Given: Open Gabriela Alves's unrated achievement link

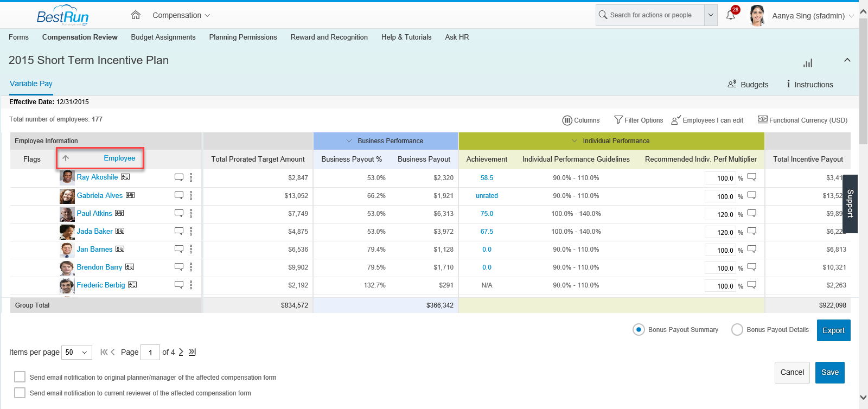Looking at the screenshot, I should (x=487, y=195).
